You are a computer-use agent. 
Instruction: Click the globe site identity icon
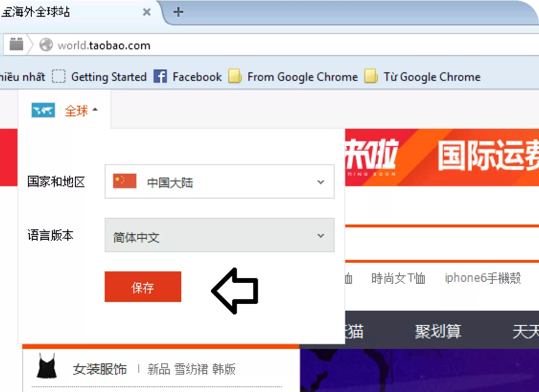46,45
